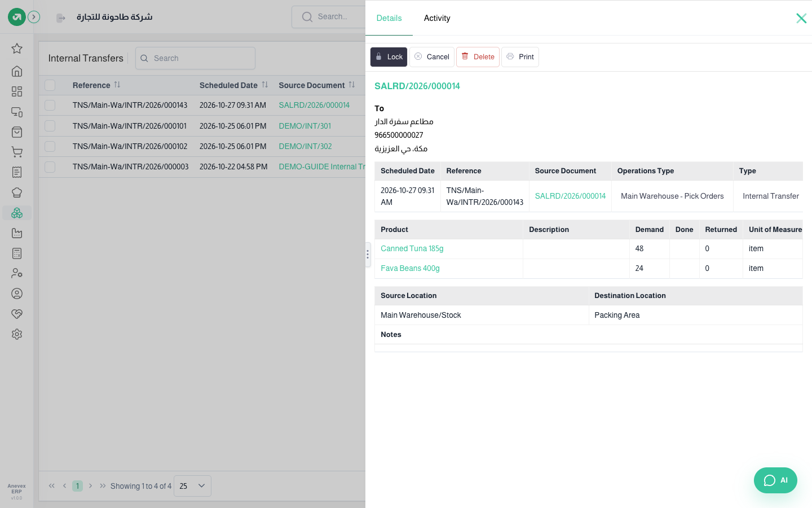Open the dashboard grid icon in sidebar

(x=17, y=91)
